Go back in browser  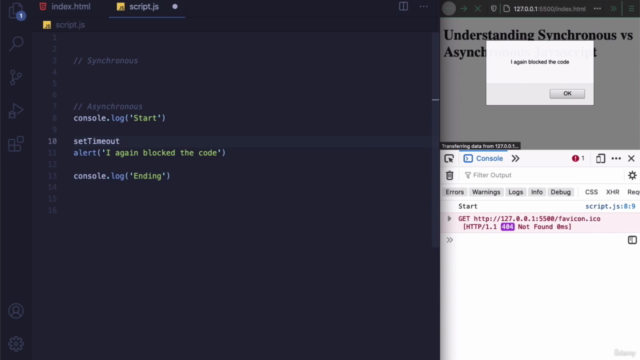449,9
